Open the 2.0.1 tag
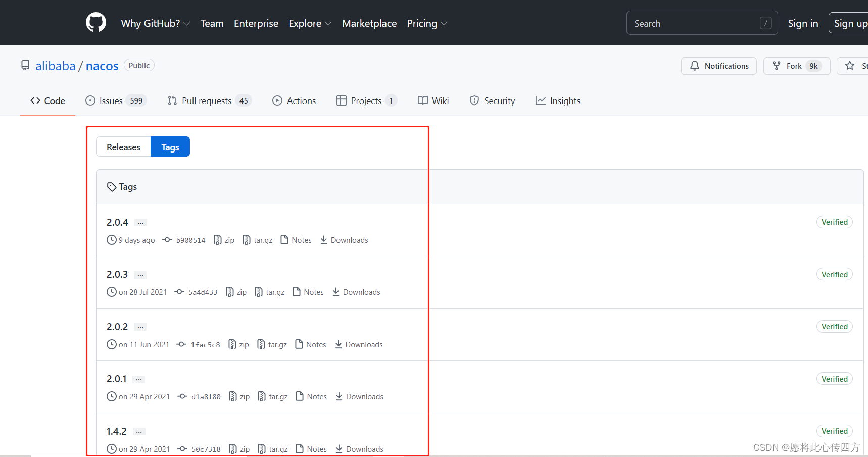 (x=117, y=379)
